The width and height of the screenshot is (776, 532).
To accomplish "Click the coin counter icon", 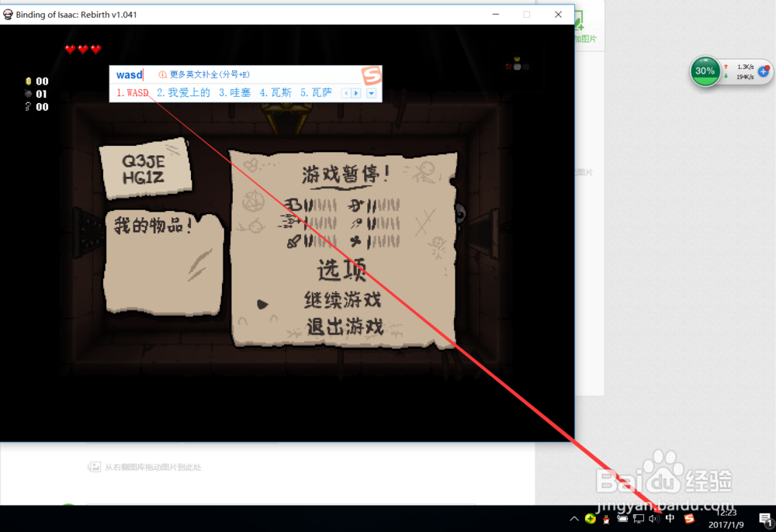I will tap(28, 81).
